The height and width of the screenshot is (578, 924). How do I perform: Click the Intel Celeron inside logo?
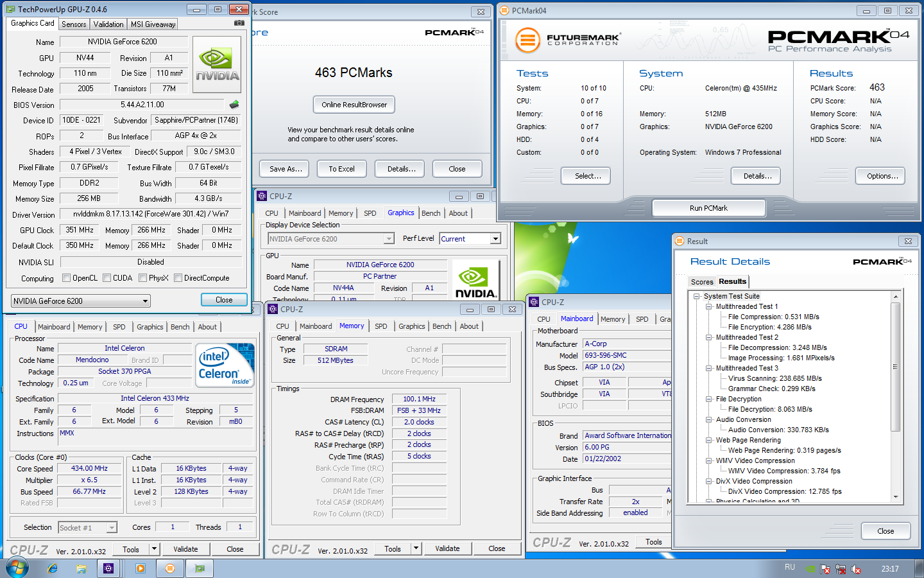225,365
